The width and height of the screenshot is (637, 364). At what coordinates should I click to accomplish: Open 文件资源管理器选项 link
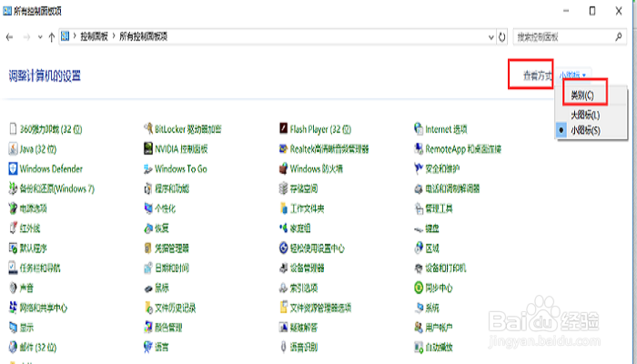(320, 308)
